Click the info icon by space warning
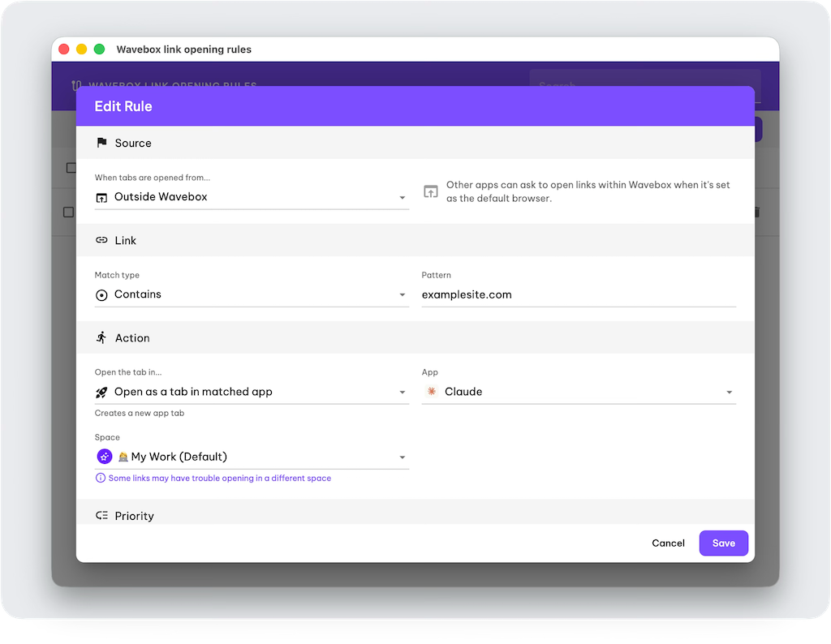 (101, 479)
